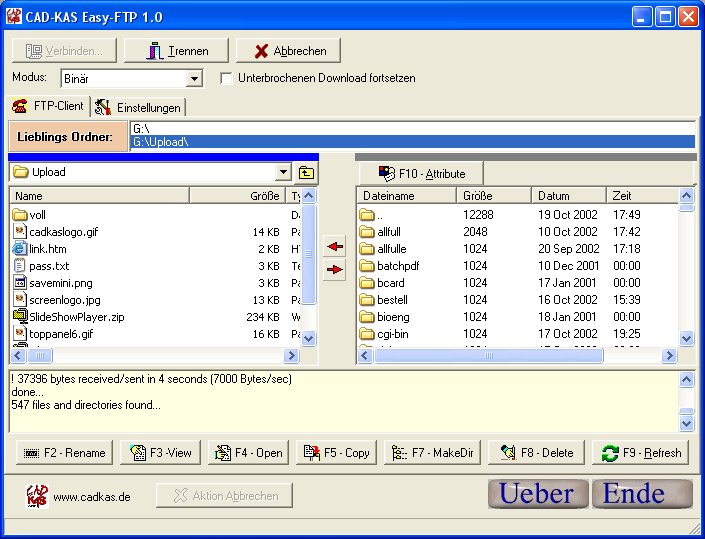Enable Unterbrochenen Download fortsetzen checkbox
The image size is (705, 539).
226,78
